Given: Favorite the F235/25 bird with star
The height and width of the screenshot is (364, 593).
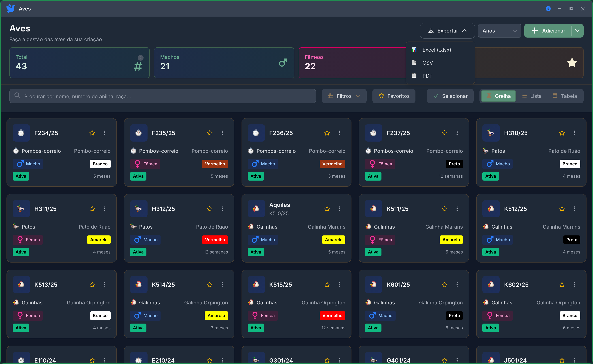Looking at the screenshot, I should click(210, 133).
